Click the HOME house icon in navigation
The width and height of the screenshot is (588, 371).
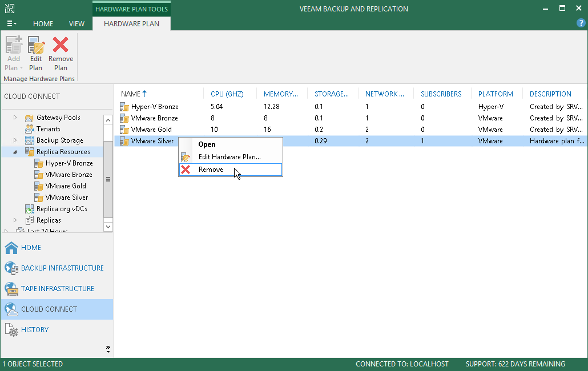click(x=11, y=247)
